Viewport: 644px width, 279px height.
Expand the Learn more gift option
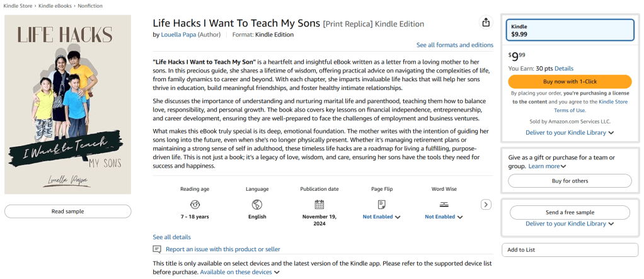[547, 166]
